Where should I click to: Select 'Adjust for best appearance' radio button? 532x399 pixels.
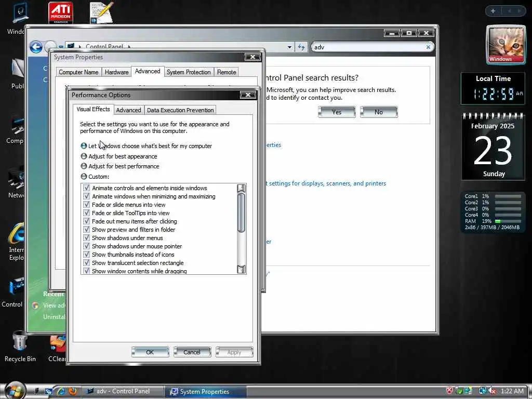[x=84, y=156]
